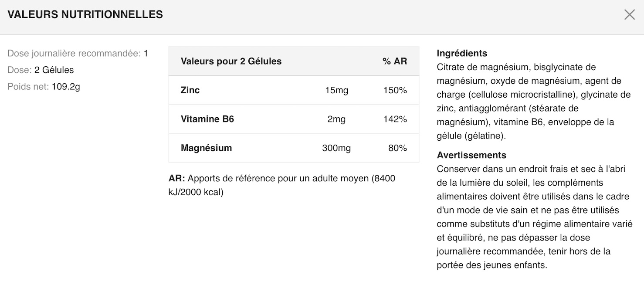The height and width of the screenshot is (285, 644).
Task: Click the 2mg vitamin B6 amount
Action: (x=336, y=119)
